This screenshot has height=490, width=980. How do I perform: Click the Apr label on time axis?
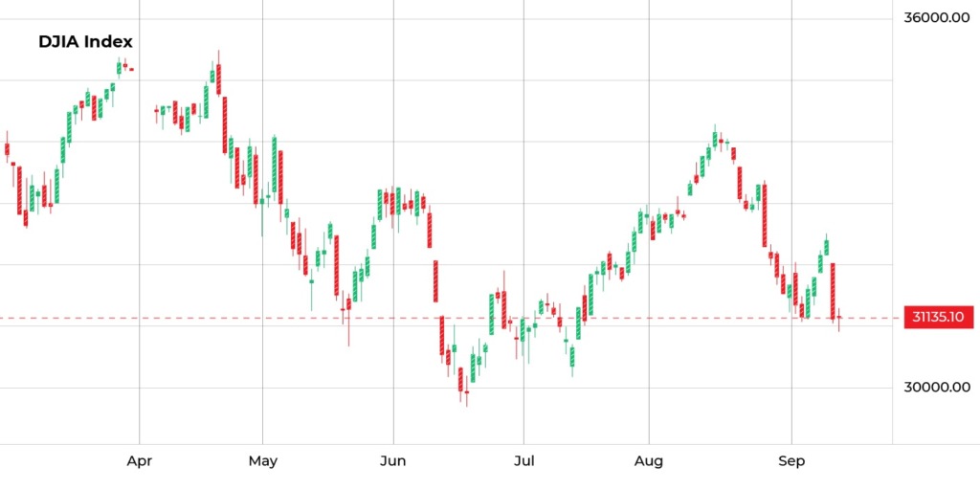[140, 461]
